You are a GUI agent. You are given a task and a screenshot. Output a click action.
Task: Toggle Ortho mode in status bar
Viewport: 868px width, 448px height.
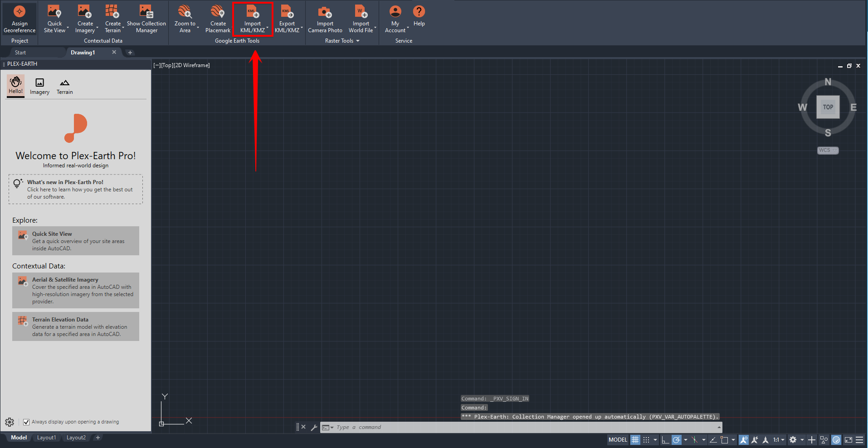click(665, 440)
